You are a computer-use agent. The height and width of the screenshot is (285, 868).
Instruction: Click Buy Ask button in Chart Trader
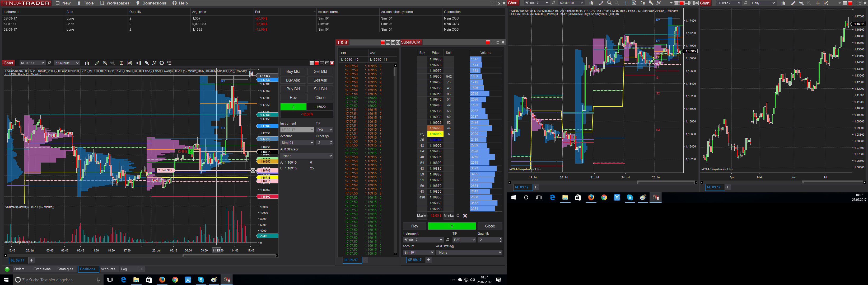point(293,80)
